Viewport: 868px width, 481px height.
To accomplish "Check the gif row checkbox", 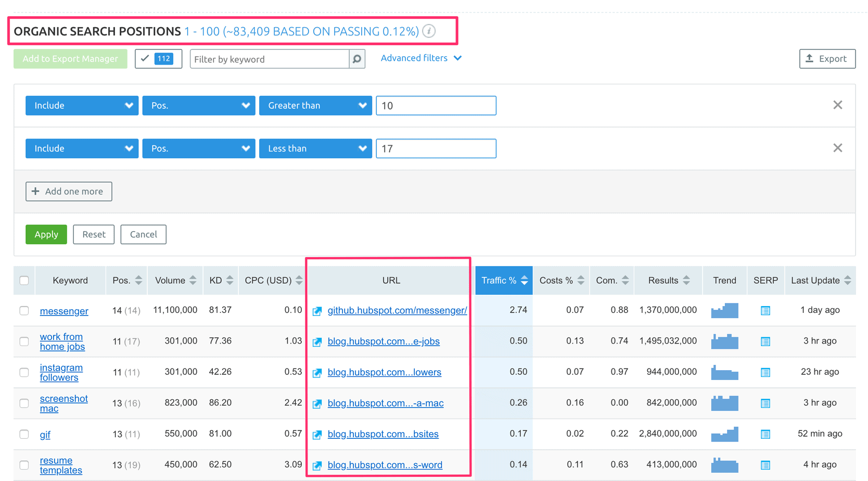I will 24,434.
